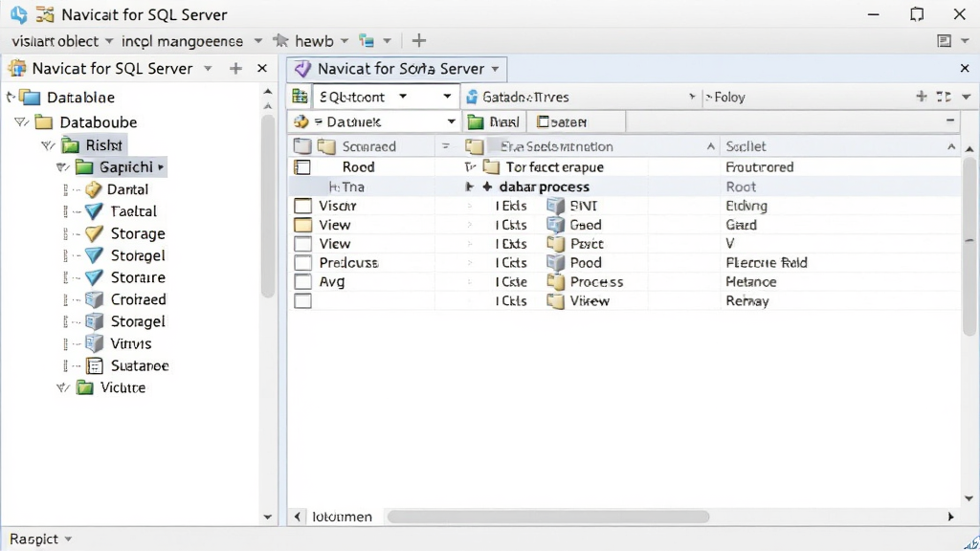Close the right Navicat panel
980x551 pixels.
965,68
